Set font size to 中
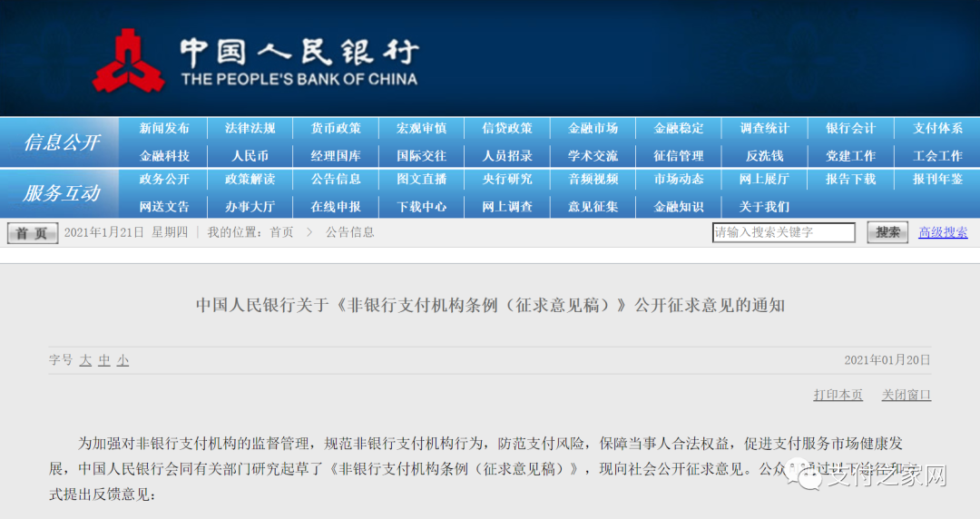Viewport: 980px width, 519px height. click(x=104, y=360)
